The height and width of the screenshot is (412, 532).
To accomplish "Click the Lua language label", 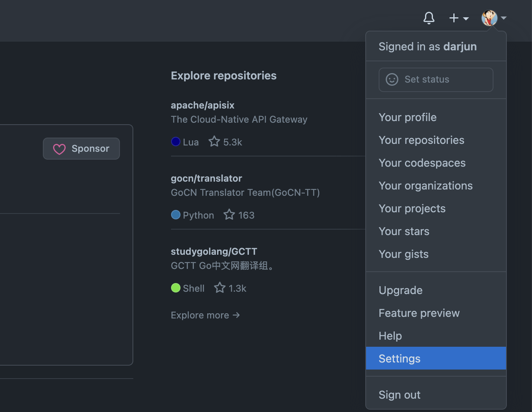I will click(x=191, y=142).
